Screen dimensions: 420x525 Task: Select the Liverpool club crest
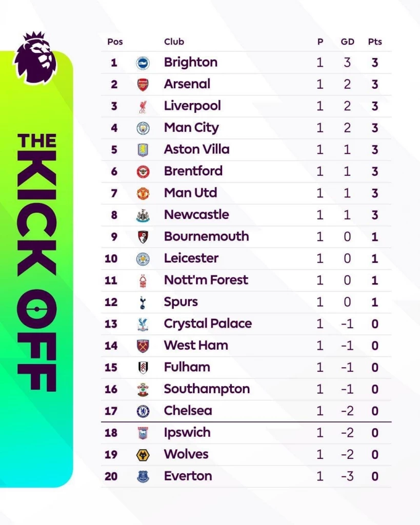pos(143,106)
